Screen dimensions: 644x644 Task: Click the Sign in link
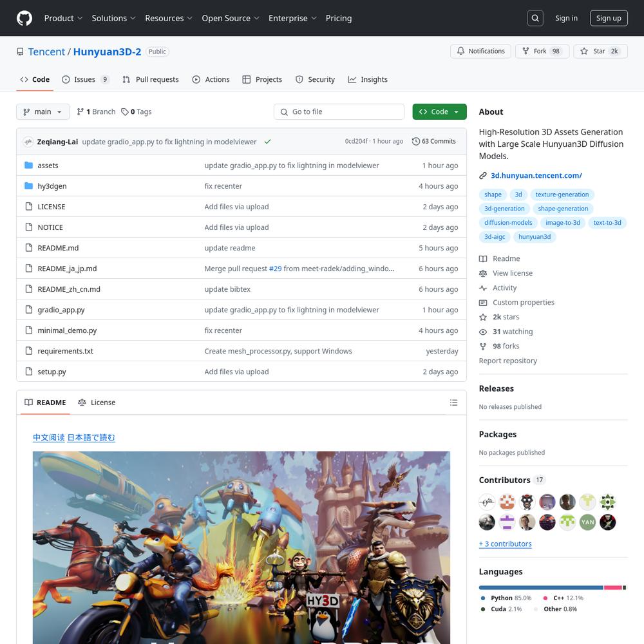click(566, 18)
